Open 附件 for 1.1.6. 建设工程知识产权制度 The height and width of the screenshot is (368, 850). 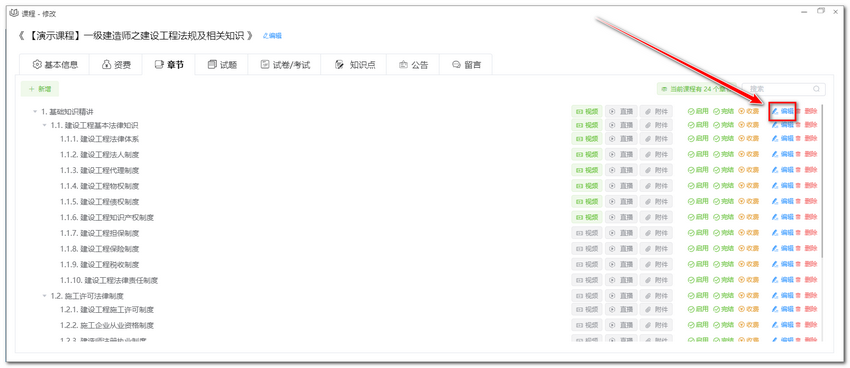point(656,217)
